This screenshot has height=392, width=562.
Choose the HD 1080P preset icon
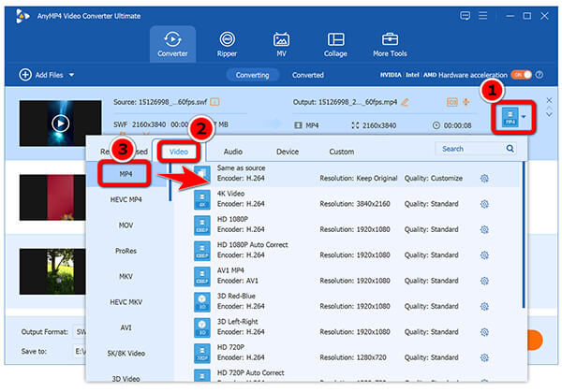202,225
